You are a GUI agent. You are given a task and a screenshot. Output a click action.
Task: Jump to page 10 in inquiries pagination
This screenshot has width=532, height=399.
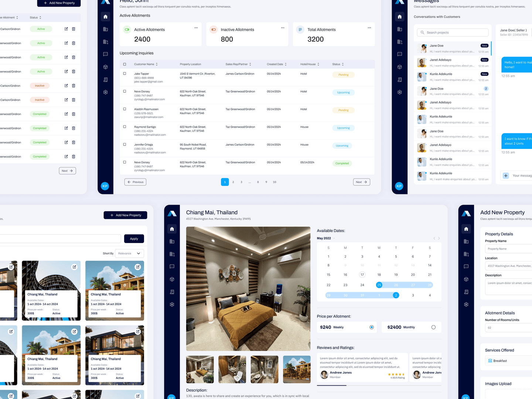click(x=274, y=182)
